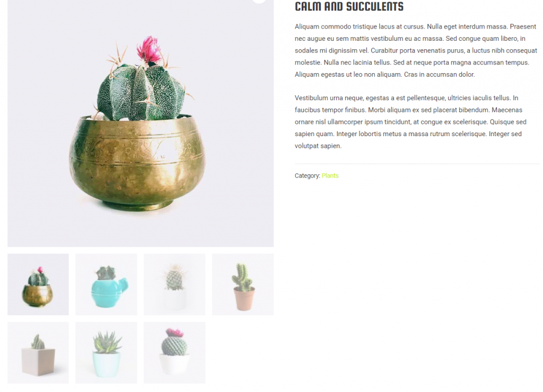Click the pink flower in the large photo
This screenshot has height=392, width=543.
(x=149, y=49)
